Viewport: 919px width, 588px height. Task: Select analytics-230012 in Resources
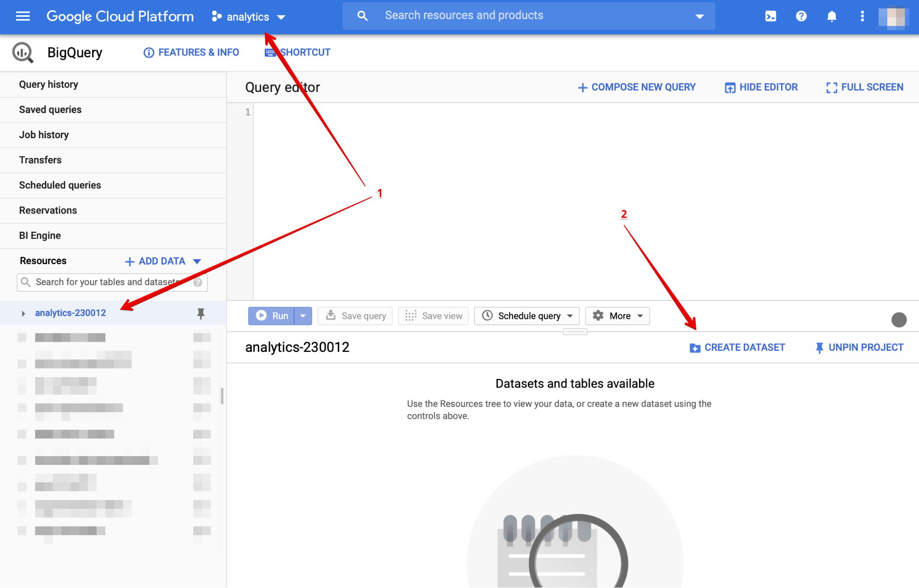(x=70, y=313)
